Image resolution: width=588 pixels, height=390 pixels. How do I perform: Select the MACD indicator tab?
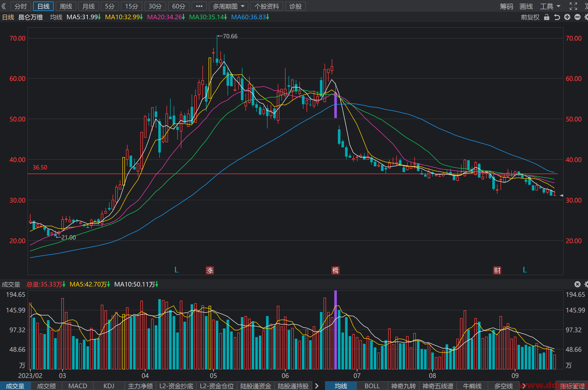click(78, 386)
